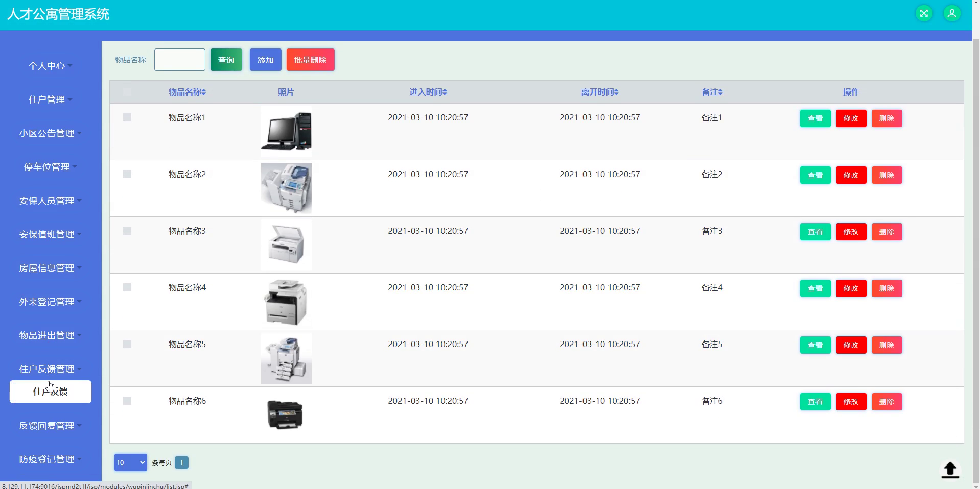Click the green 查询 search button

tap(226, 60)
